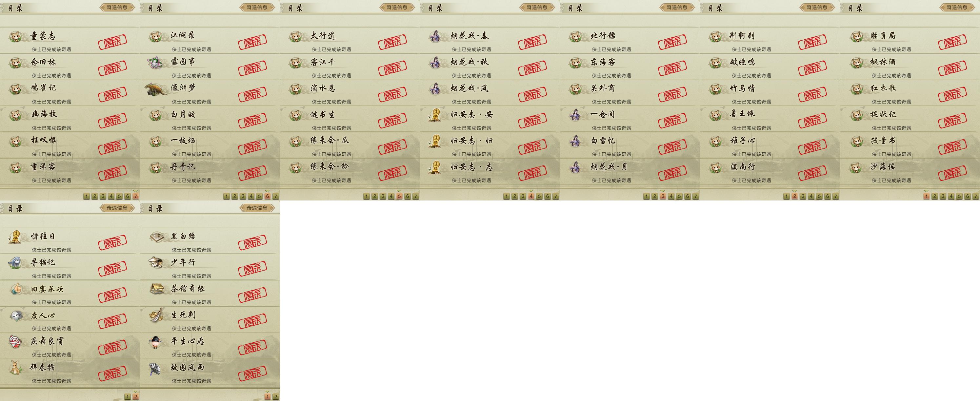This screenshot has width=980, height=401.
Task: Click the golden statue icon beside 惜往日
Action: 15,237
